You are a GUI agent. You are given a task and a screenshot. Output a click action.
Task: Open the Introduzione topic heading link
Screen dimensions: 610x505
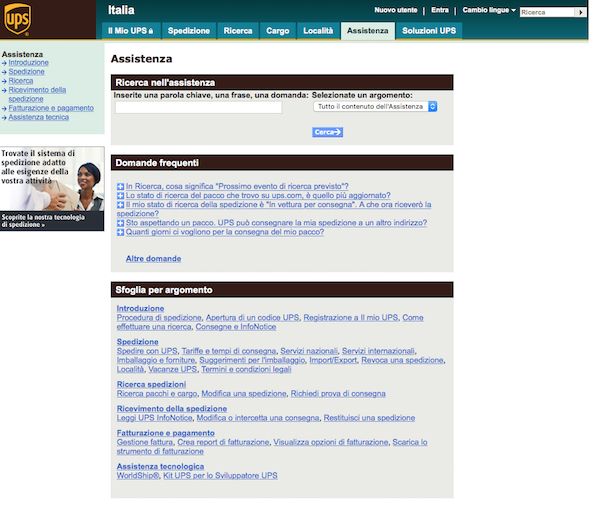[140, 309]
